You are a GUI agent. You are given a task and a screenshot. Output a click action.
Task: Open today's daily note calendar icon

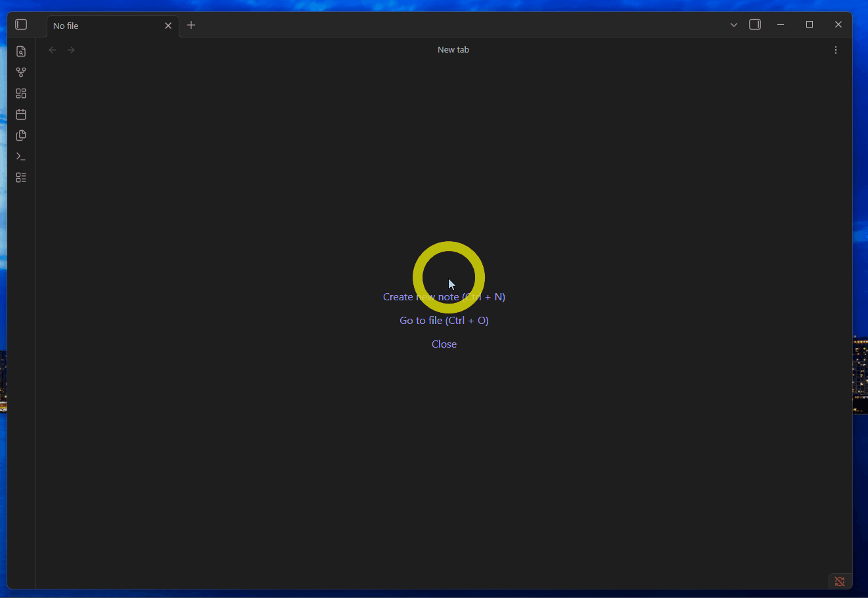click(x=21, y=114)
